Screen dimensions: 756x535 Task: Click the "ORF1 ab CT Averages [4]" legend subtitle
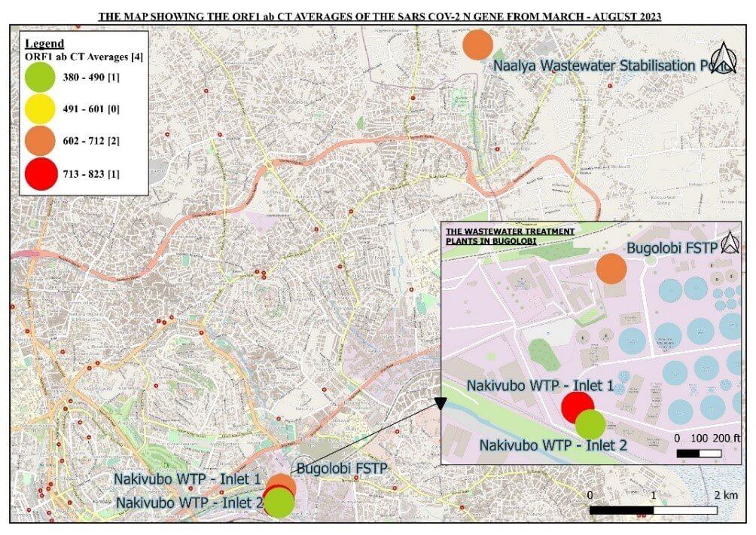[x=84, y=57]
